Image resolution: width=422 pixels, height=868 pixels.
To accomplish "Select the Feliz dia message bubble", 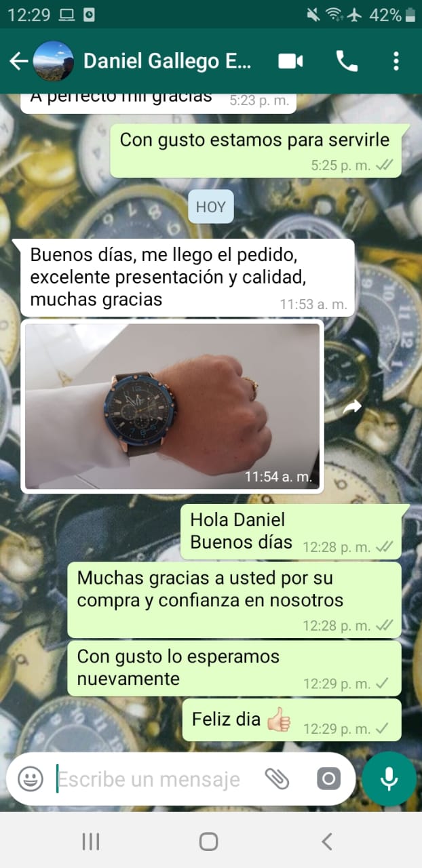I will coord(292,720).
